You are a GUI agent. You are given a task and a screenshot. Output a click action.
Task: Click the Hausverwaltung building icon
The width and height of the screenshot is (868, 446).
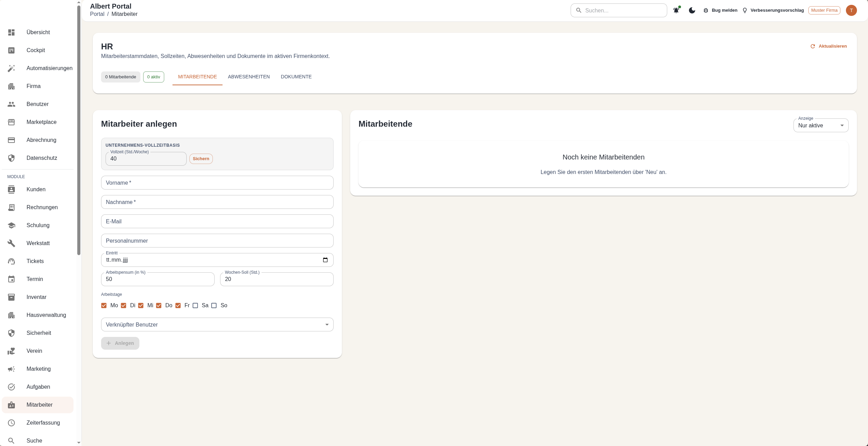click(11, 315)
